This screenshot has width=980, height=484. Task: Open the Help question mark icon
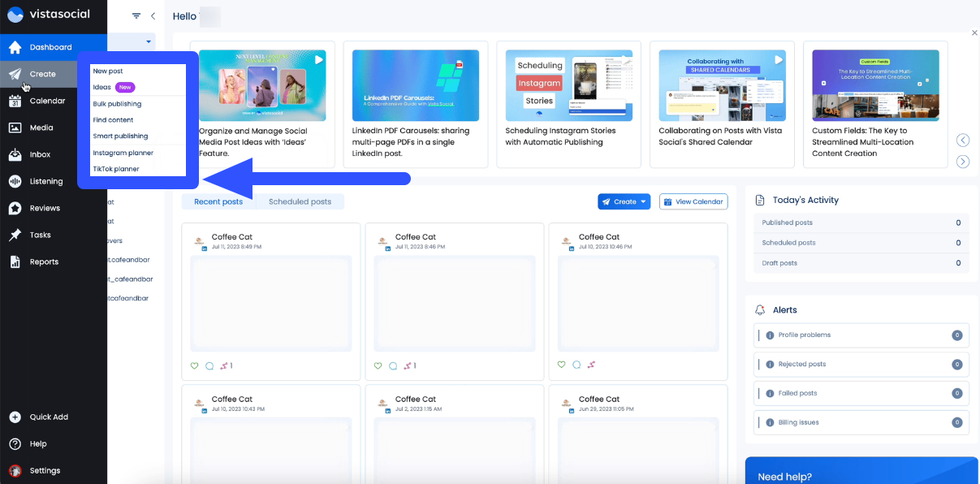15,443
